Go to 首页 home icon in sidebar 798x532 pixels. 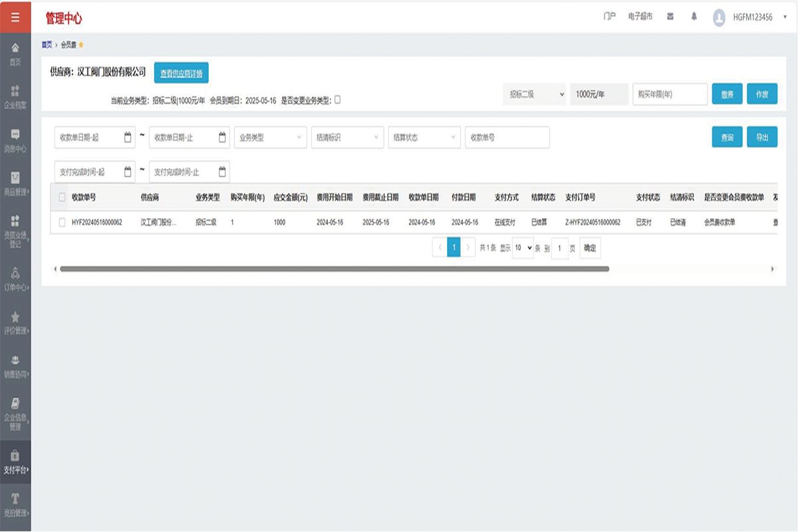(x=15, y=53)
